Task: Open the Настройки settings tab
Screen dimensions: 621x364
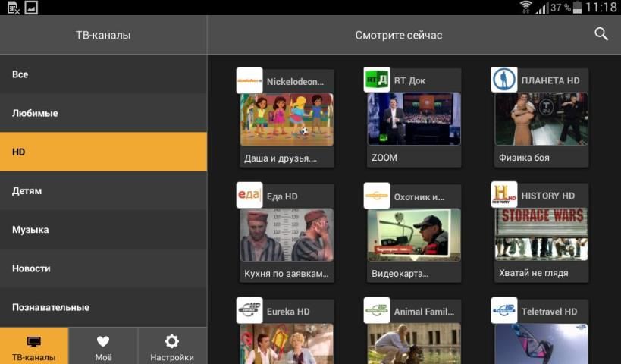Action: pyautogui.click(x=172, y=347)
